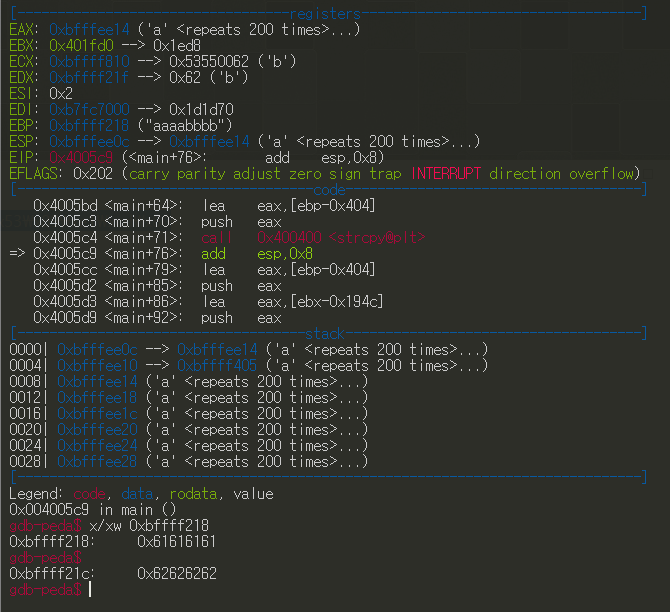The height and width of the screenshot is (612, 670).
Task: Click the current instruction arrow marker
Action: pos(17,253)
